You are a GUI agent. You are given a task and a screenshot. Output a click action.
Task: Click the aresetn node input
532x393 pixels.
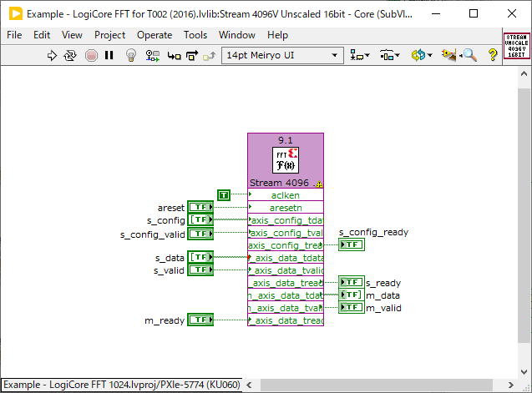[286, 208]
